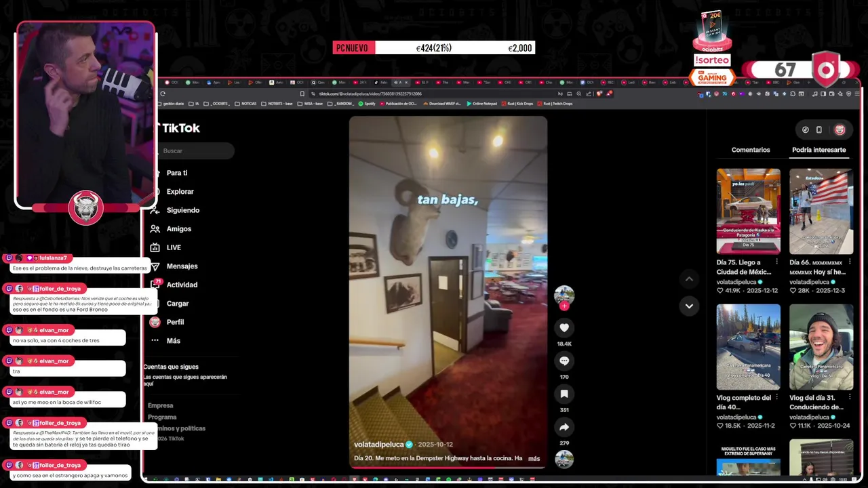The width and height of the screenshot is (868, 488).
Task: Open Día 75 Ciudad de México thumbnail
Action: click(749, 211)
